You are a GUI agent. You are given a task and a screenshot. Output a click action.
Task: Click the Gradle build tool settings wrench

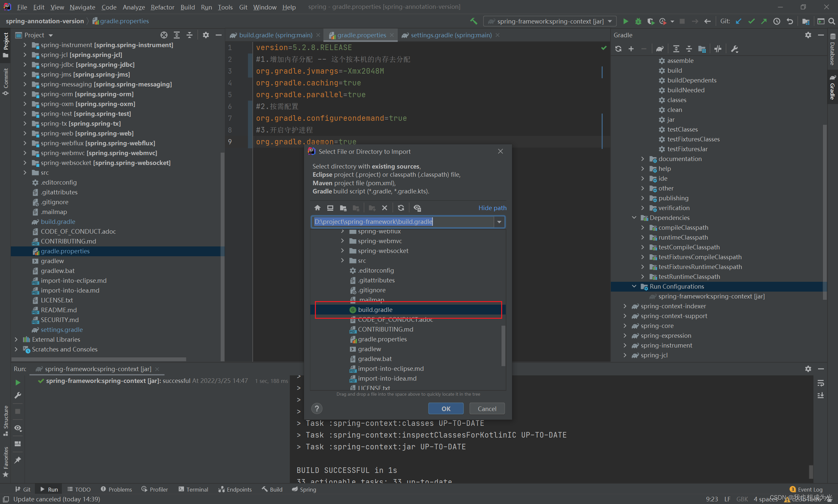click(735, 49)
